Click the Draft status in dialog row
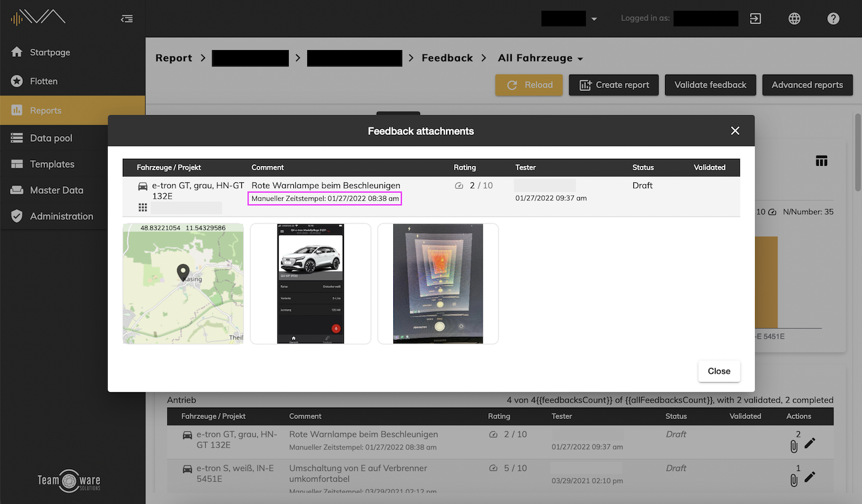Image resolution: width=862 pixels, height=504 pixels. [642, 186]
